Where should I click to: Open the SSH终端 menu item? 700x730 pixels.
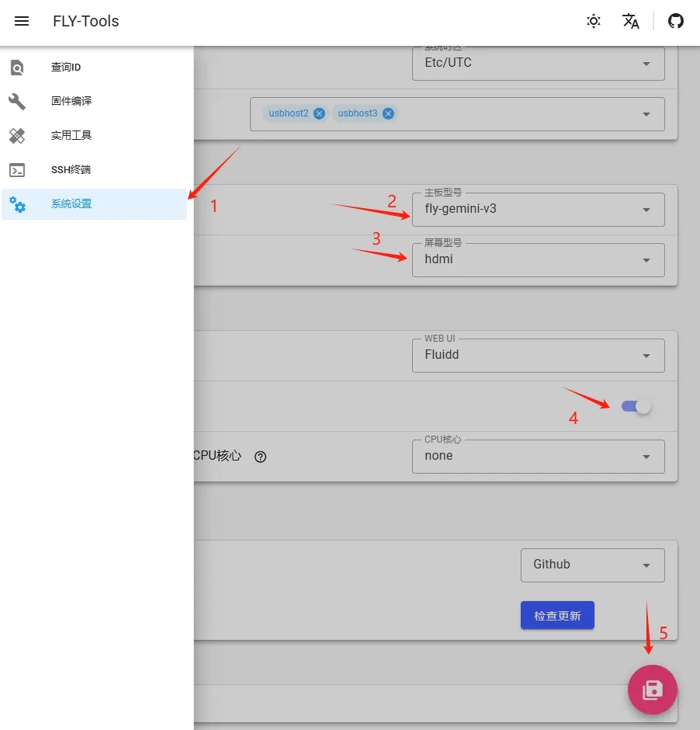(x=71, y=169)
